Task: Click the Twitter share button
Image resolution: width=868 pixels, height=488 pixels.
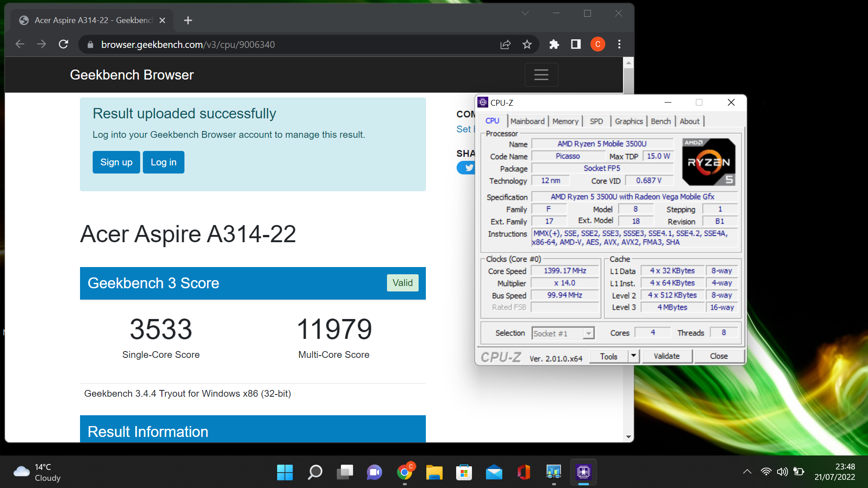Action: pos(467,168)
